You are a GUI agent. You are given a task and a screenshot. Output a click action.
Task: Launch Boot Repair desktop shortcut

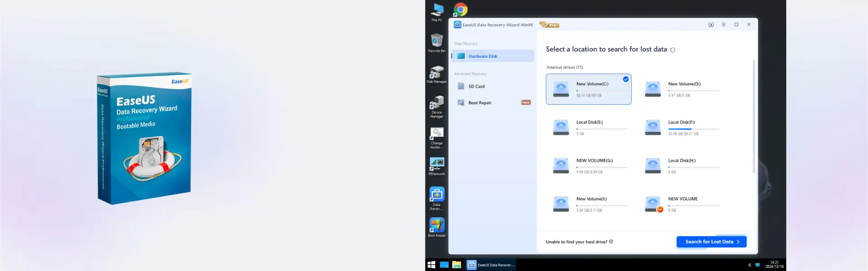[437, 228]
